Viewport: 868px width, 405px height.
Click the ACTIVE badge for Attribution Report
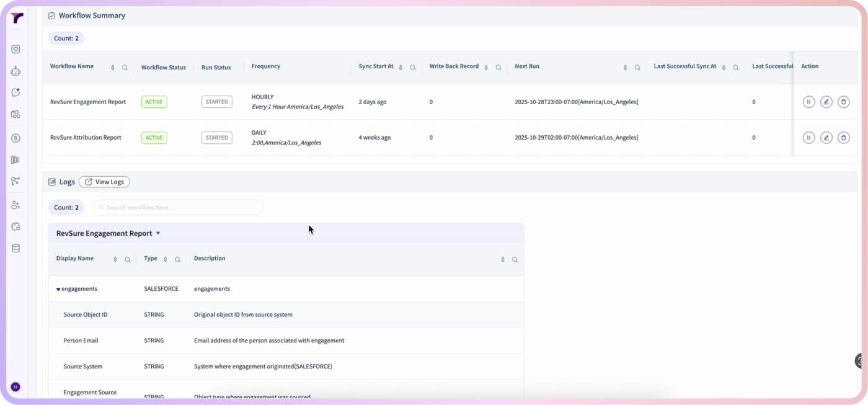coord(154,138)
